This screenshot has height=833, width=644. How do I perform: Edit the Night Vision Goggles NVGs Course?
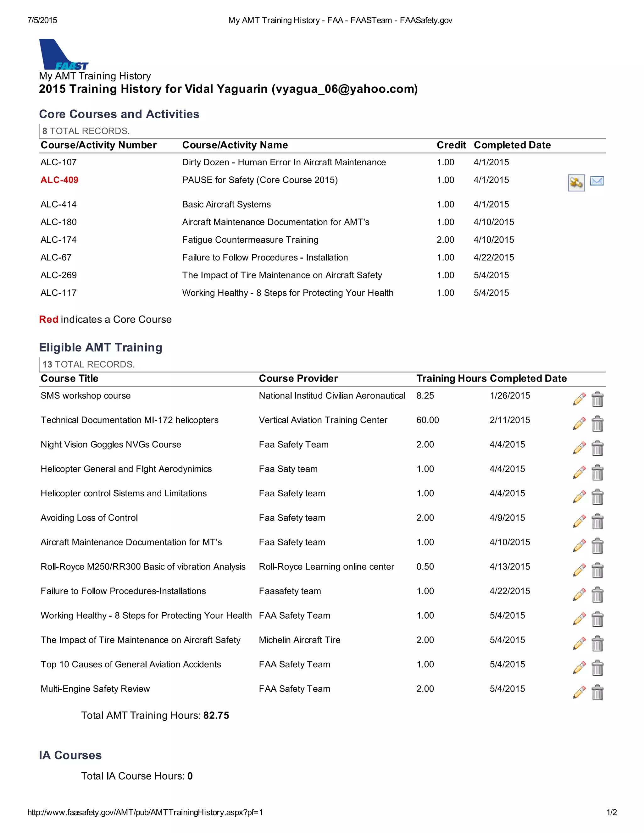579,448
